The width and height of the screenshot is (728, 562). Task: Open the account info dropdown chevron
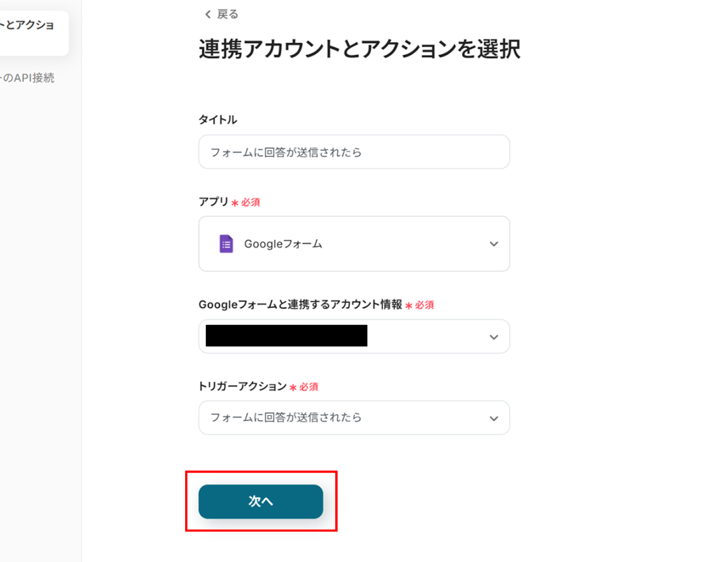494,337
